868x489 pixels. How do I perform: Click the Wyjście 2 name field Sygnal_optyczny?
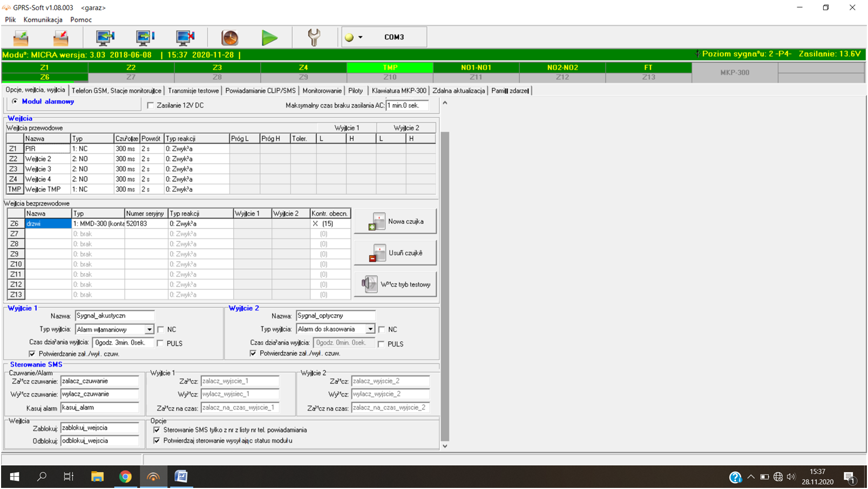[336, 316]
